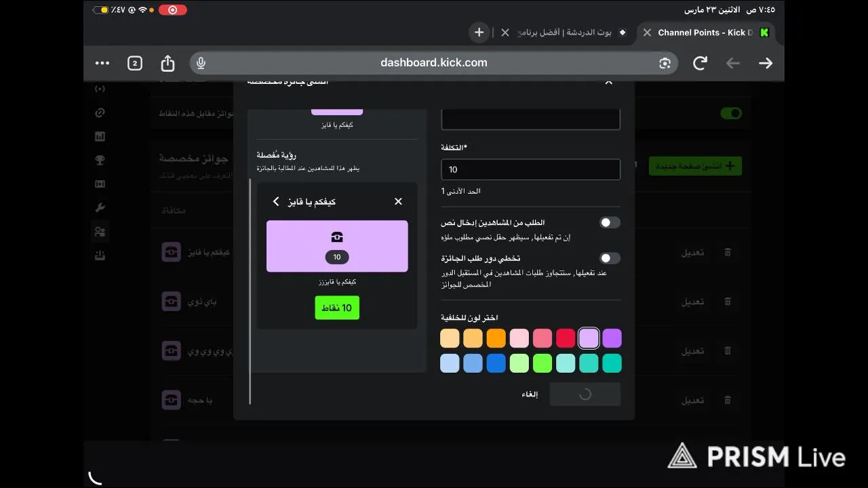Select the vivid purple background color
The image size is (868, 488).
[x=612, y=338]
